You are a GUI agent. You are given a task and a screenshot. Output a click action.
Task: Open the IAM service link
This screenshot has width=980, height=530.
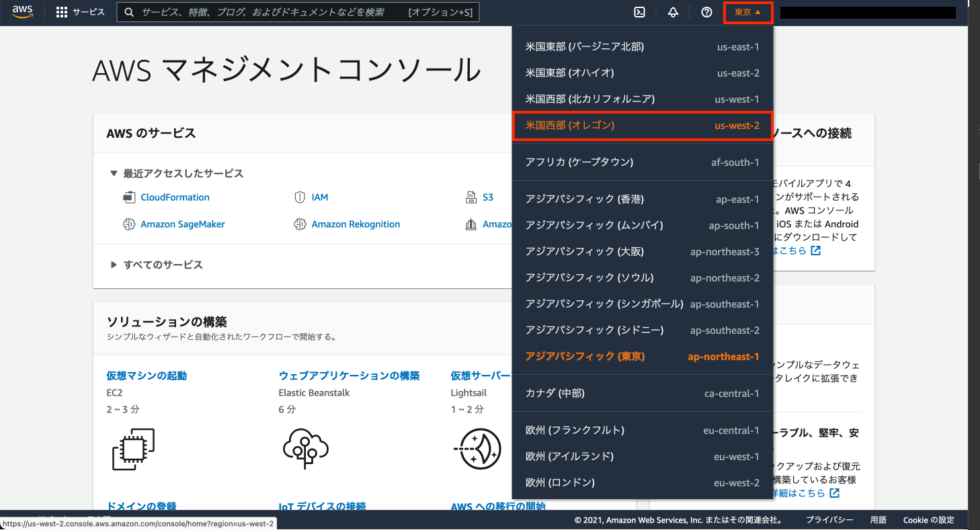coord(320,197)
